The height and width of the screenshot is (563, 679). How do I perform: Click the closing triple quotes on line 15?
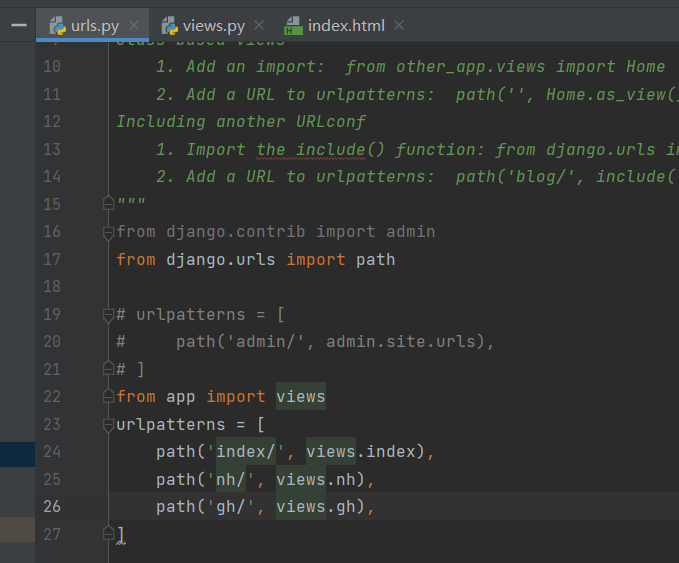point(131,202)
